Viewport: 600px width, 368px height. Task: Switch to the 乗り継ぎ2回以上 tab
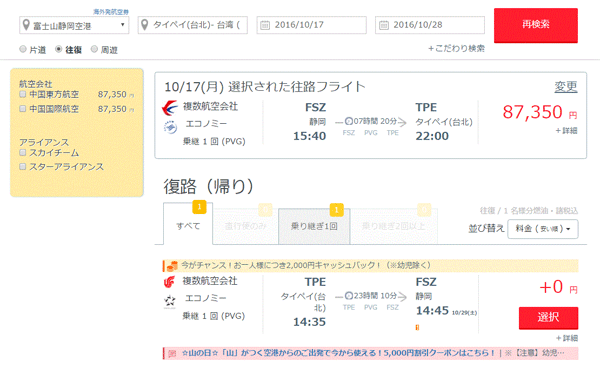tap(394, 226)
